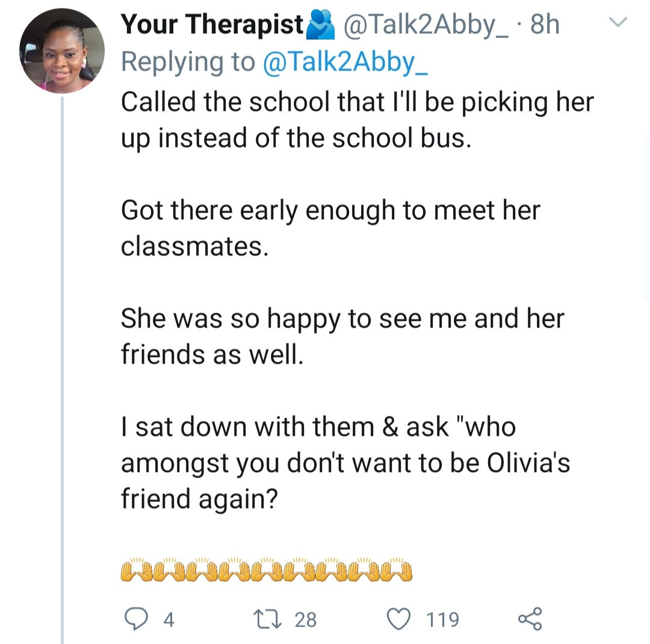The image size is (650, 644).
Task: Click the hugging people emoji beside the name
Action: [320, 25]
